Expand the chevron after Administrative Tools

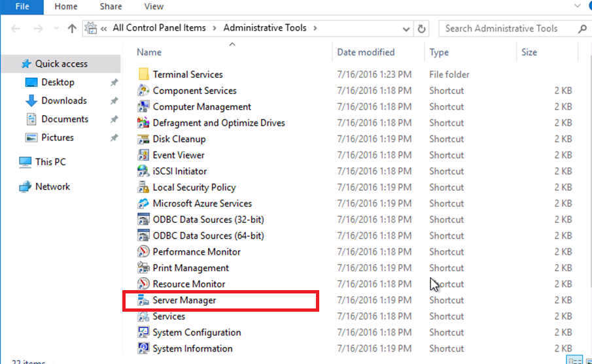(x=315, y=28)
